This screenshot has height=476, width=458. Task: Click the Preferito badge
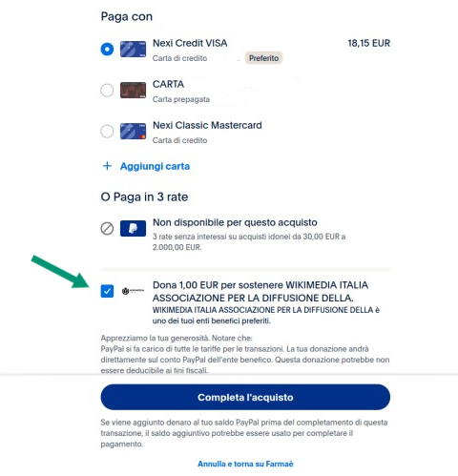pyautogui.click(x=263, y=58)
